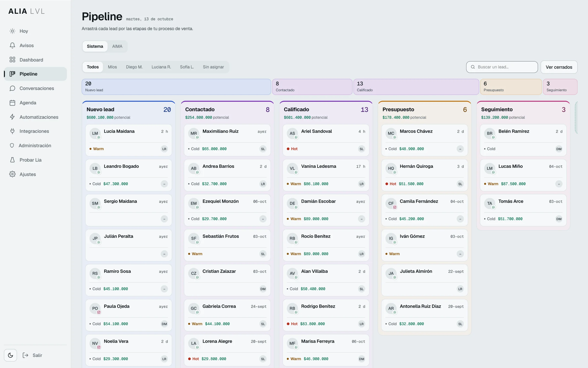Focus the Buscar un lead search field
588x368 pixels.
502,67
